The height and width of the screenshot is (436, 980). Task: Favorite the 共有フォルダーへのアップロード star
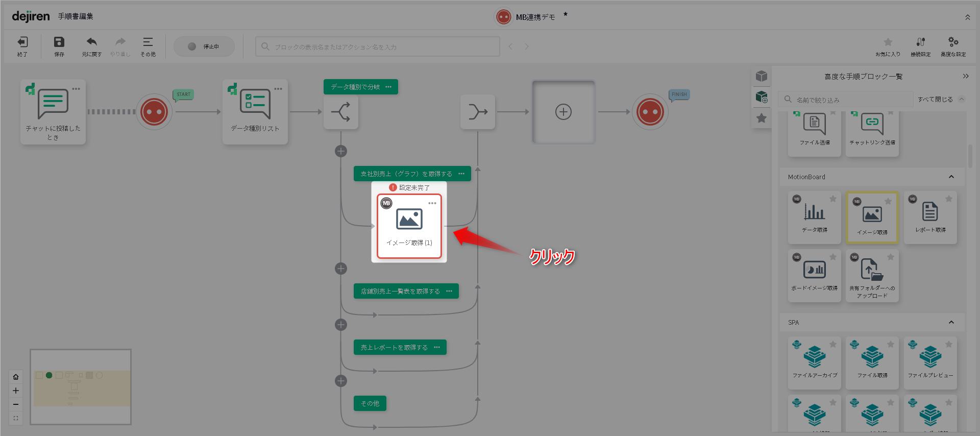click(x=891, y=257)
